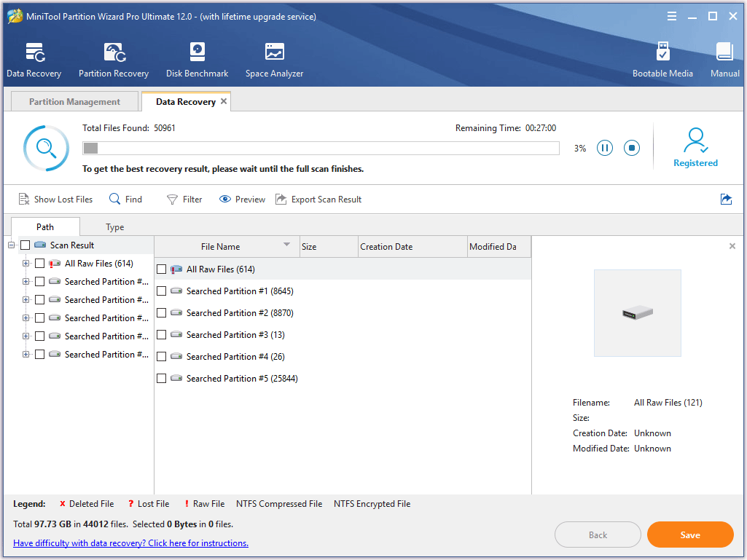The image size is (747, 560).
Task: Pause the running scan
Action: pyautogui.click(x=605, y=148)
